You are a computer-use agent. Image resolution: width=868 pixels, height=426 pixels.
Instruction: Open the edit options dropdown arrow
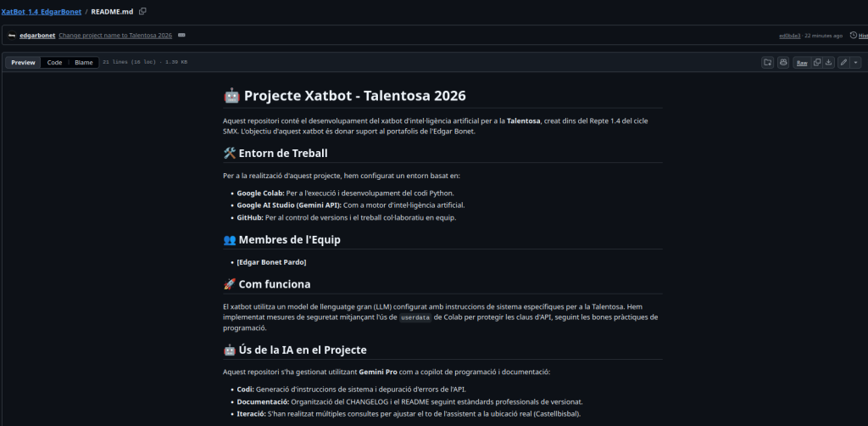pos(855,62)
